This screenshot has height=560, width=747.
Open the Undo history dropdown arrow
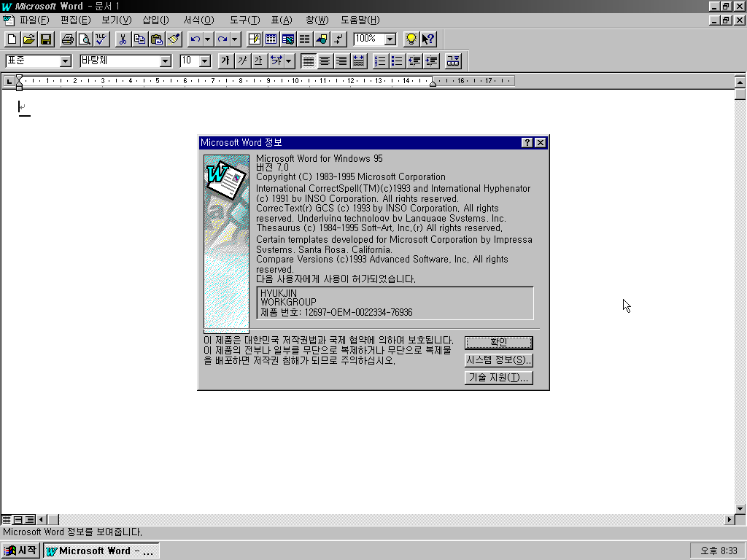(x=208, y=39)
